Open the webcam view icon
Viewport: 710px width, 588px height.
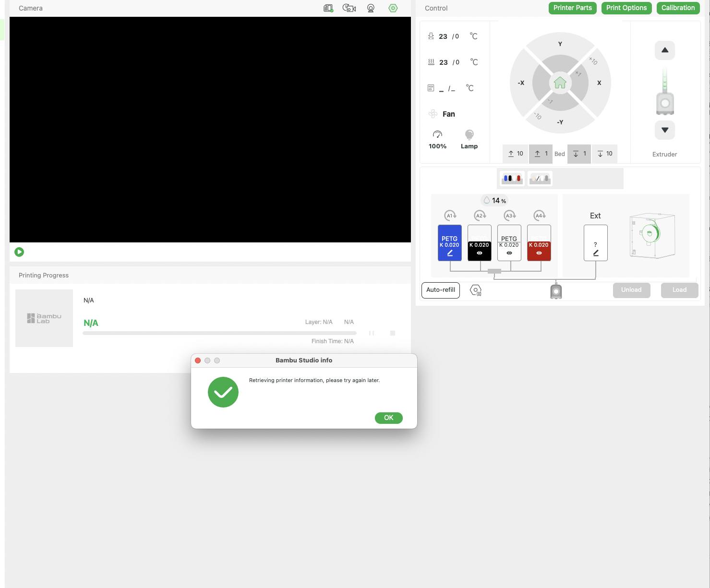click(x=371, y=8)
